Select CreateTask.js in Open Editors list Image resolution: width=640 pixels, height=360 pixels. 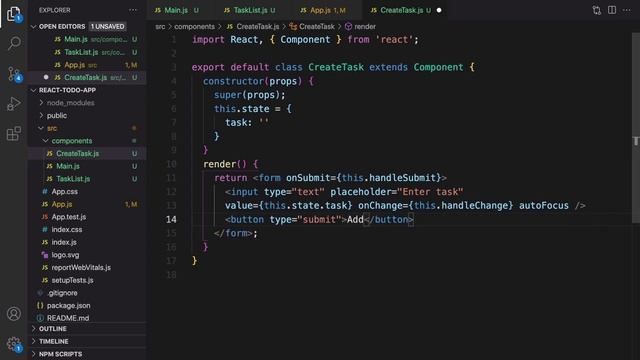87,78
